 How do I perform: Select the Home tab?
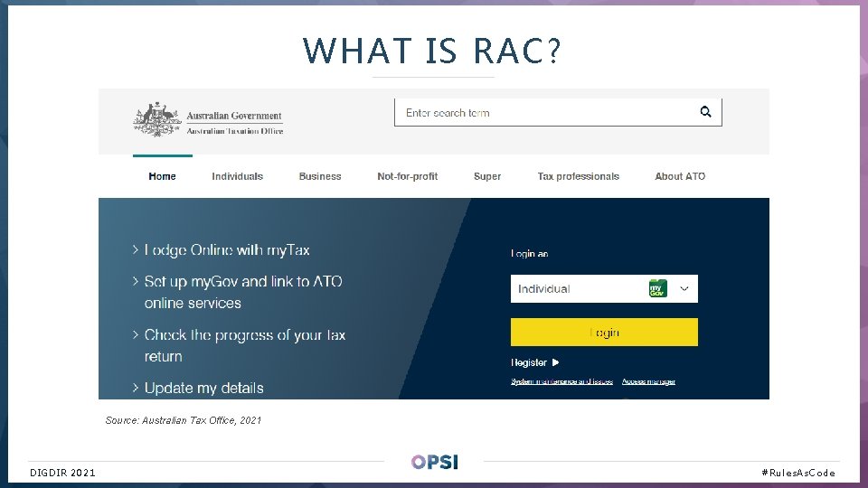coord(162,176)
